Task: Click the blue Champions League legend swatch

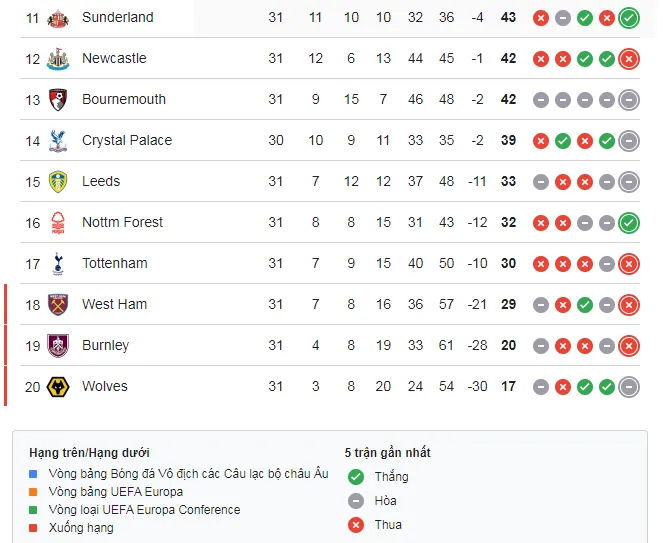Action: (34, 474)
